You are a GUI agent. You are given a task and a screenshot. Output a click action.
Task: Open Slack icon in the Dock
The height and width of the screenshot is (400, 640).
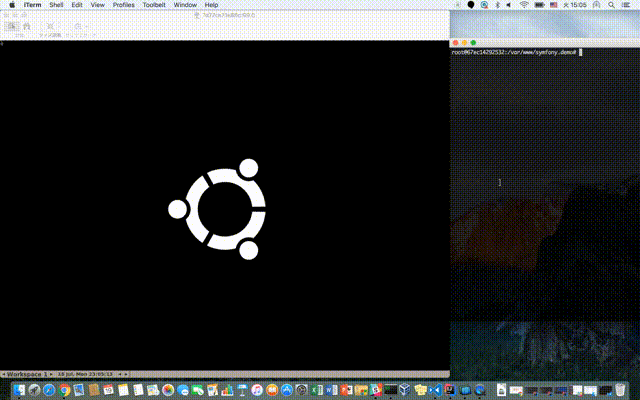click(x=376, y=390)
